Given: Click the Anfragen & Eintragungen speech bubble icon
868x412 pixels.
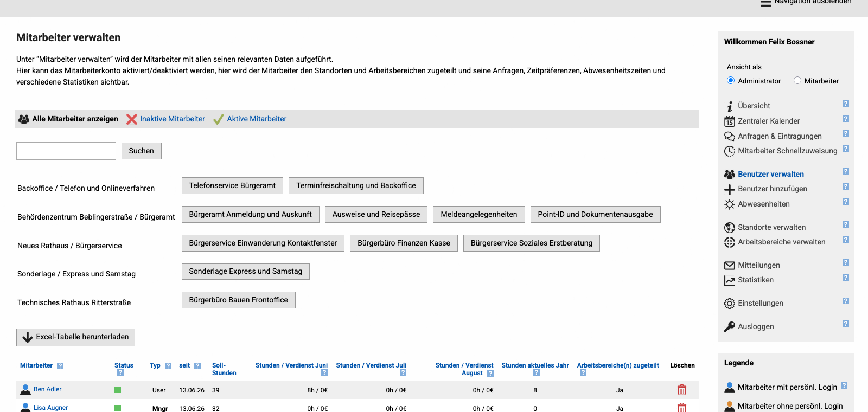Looking at the screenshot, I should (x=730, y=137).
